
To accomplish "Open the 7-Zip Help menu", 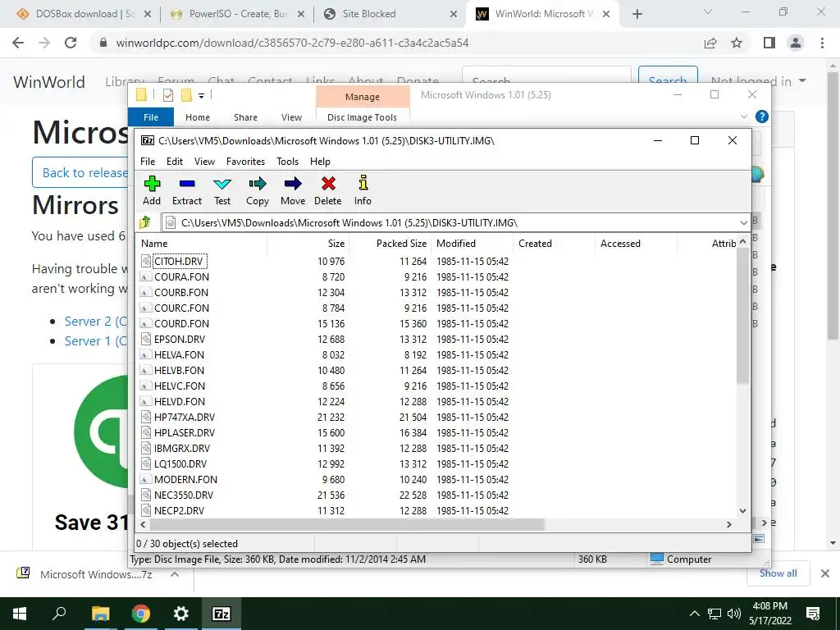I will pos(320,162).
